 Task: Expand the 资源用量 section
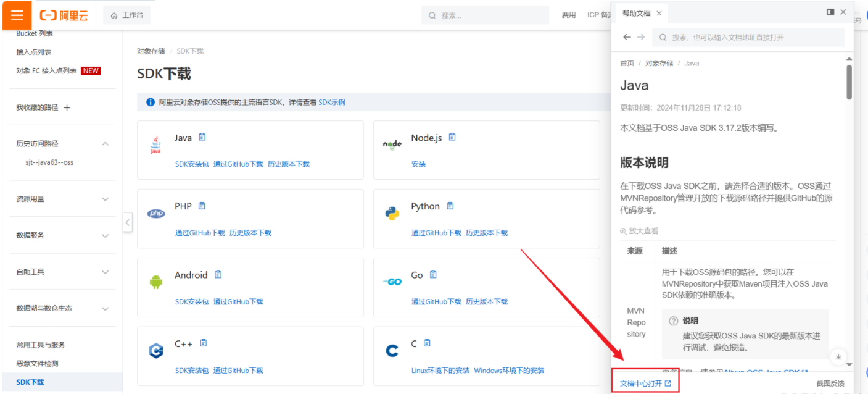(105, 199)
